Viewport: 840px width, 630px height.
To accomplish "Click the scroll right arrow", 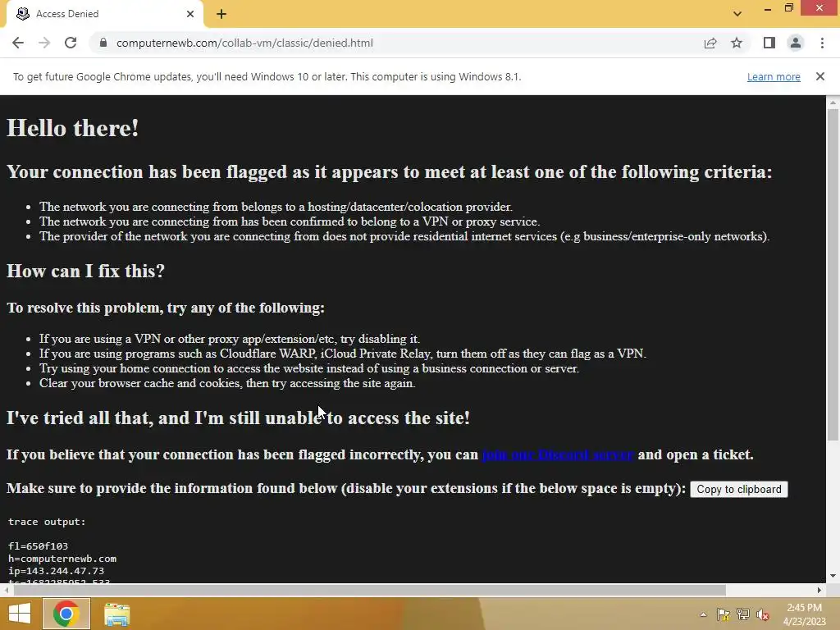I will (x=819, y=590).
